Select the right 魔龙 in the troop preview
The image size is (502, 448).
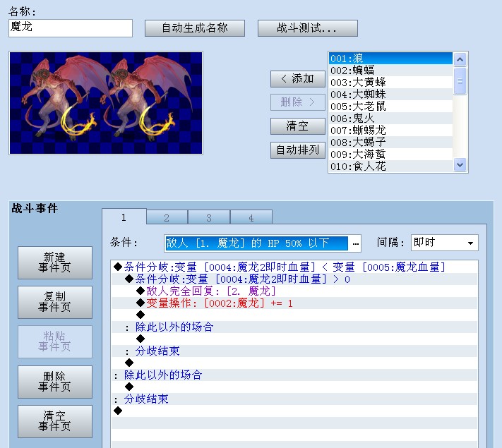(145, 97)
